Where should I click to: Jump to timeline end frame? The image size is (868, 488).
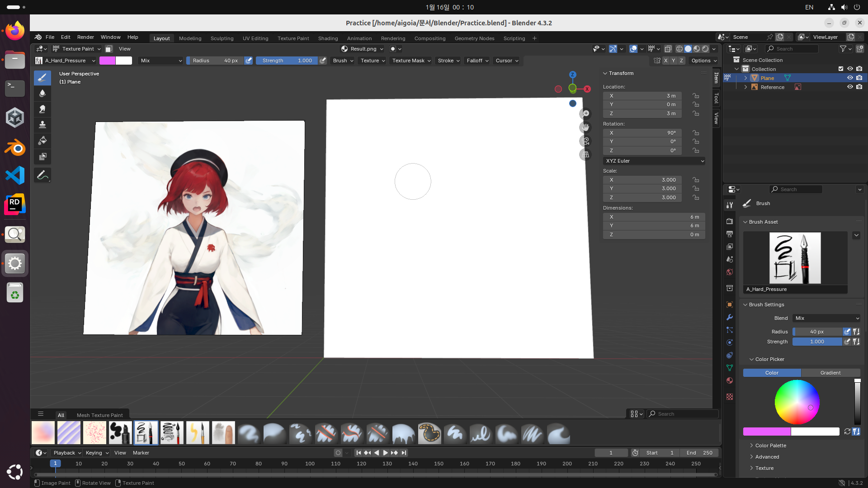click(x=404, y=453)
